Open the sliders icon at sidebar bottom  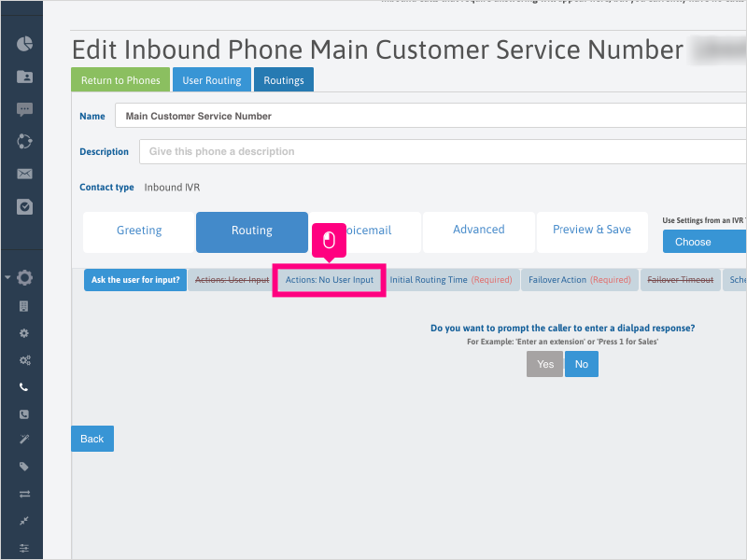point(24,548)
